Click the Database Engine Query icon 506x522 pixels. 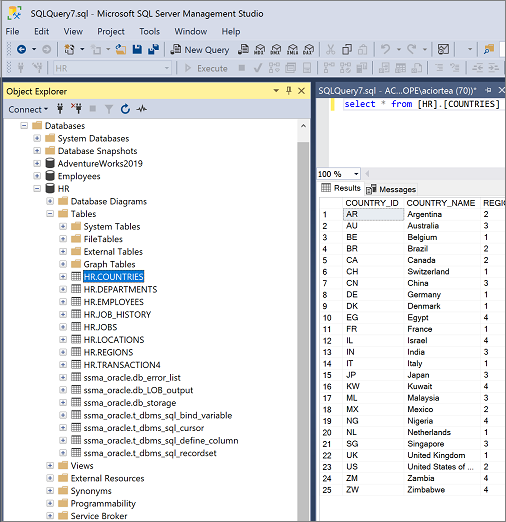(x=243, y=50)
